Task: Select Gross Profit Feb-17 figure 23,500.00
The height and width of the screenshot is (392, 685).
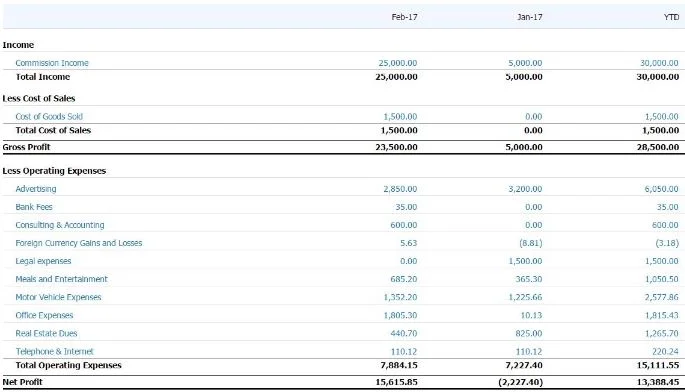Action: coord(396,147)
